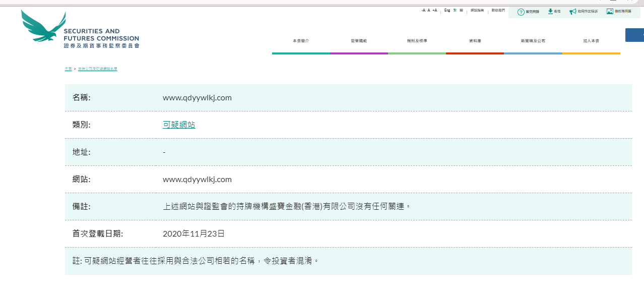644x293 pixels.
Task: Decrease font size with -A
Action: point(423,10)
